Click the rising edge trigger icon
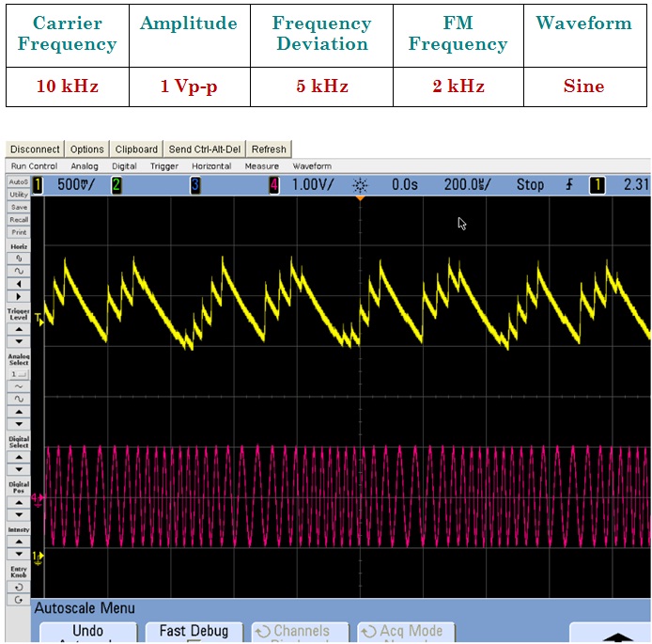This screenshot has height=644, width=652. (569, 184)
